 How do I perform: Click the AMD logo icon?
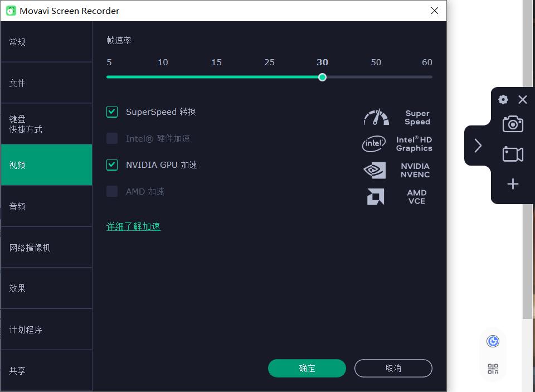point(375,197)
